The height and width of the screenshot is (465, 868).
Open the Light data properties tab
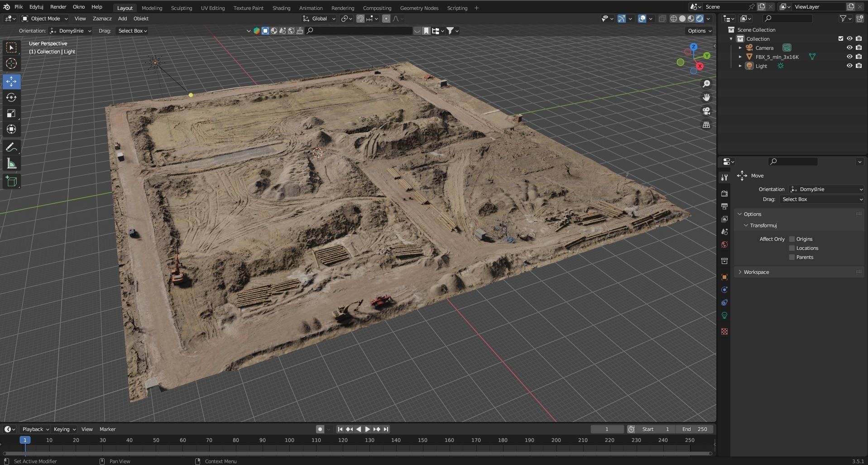click(724, 315)
